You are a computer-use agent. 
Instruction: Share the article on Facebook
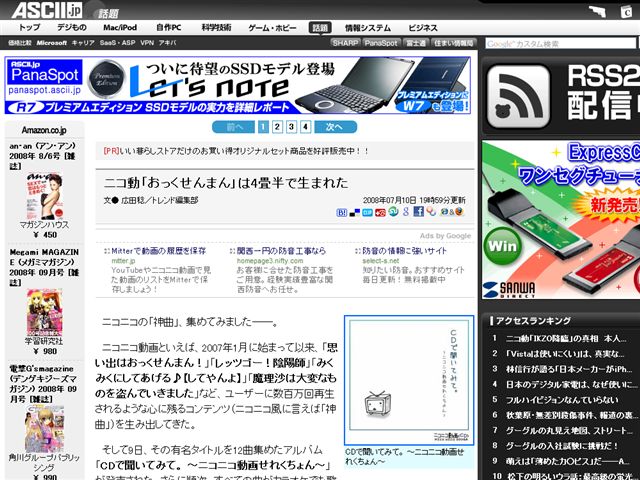(x=418, y=211)
